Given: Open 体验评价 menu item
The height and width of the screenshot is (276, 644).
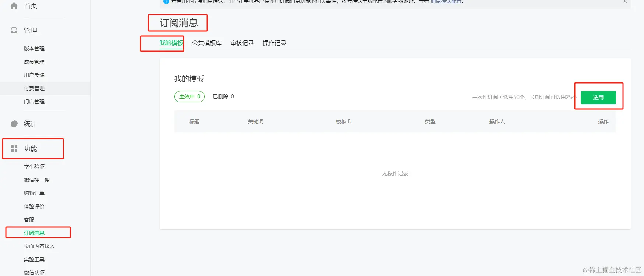Looking at the screenshot, I should 34,206.
